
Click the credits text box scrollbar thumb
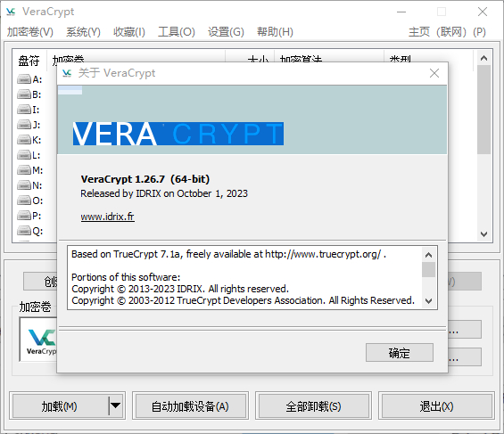[x=428, y=269]
